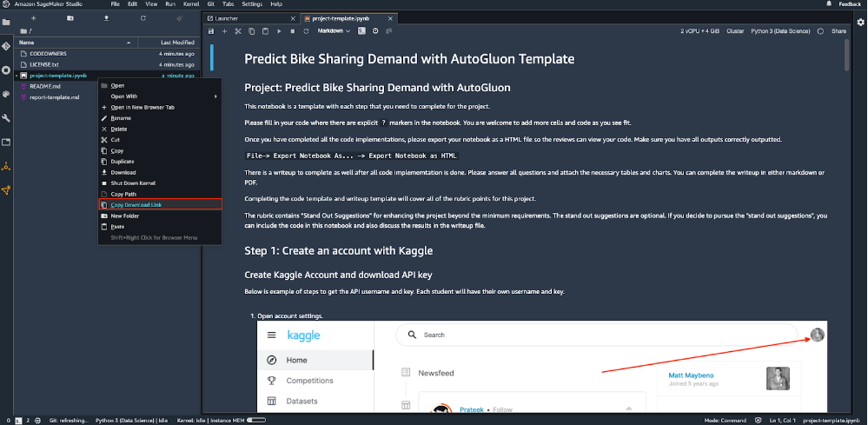868x425 pixels.
Task: Upload files to the file browser
Action: pos(106,18)
